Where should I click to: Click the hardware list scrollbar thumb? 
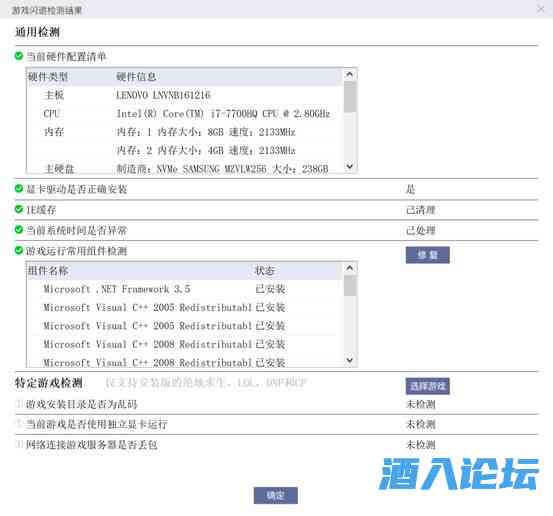click(x=350, y=97)
